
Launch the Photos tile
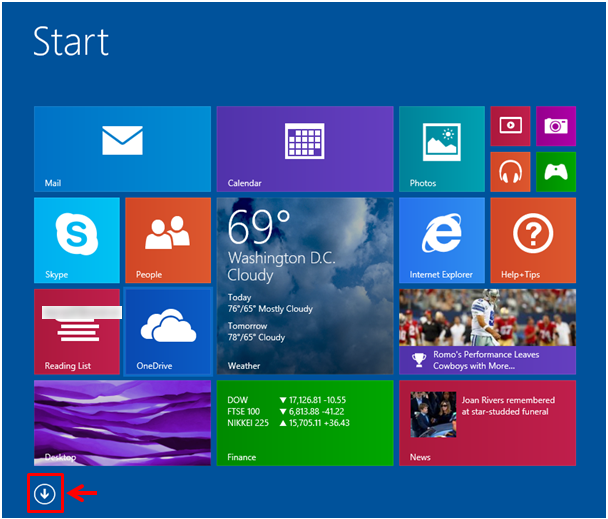click(442, 149)
